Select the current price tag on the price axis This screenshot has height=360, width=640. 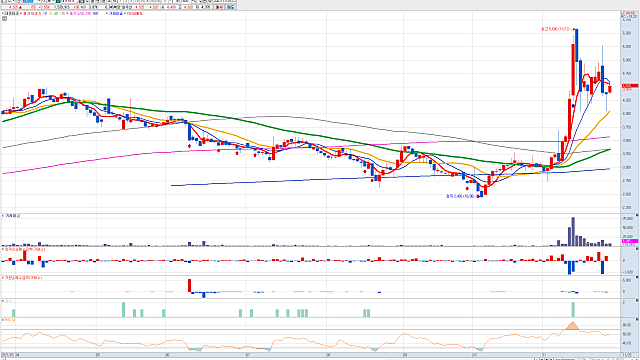coord(630,86)
